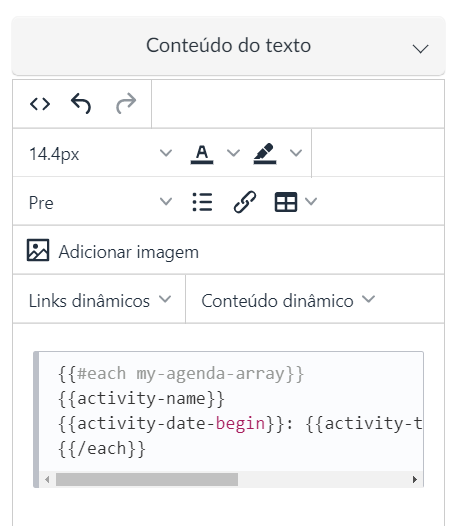
Task: Expand highlight color options chevron
Action: (x=296, y=153)
